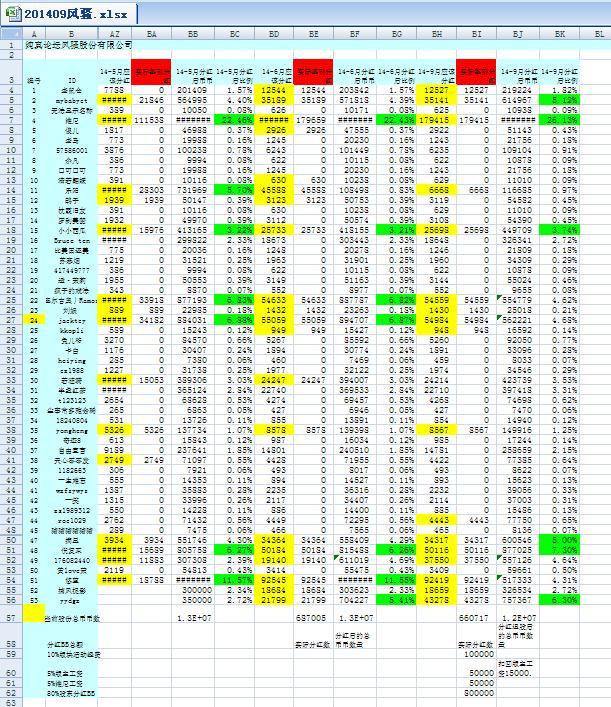Click ID cell '57586001'

(71, 150)
